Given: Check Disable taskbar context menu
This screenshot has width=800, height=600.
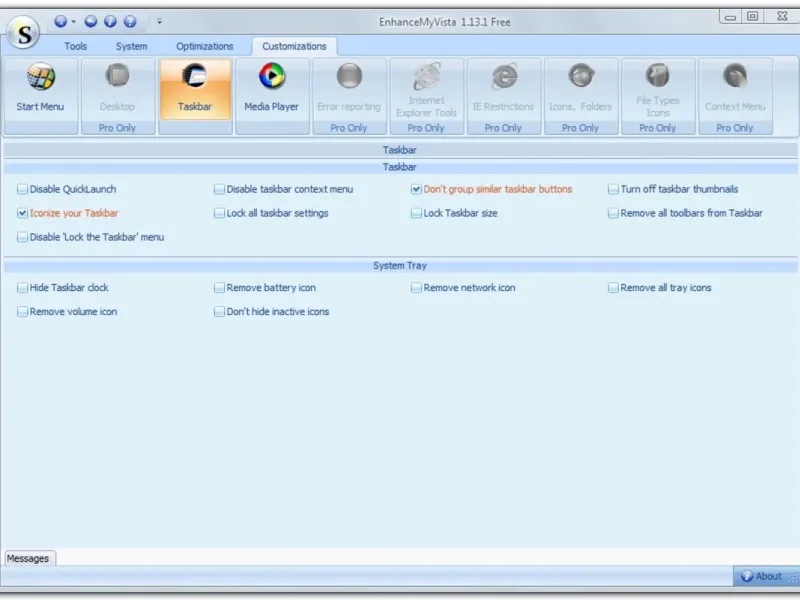Looking at the screenshot, I should click(x=219, y=189).
